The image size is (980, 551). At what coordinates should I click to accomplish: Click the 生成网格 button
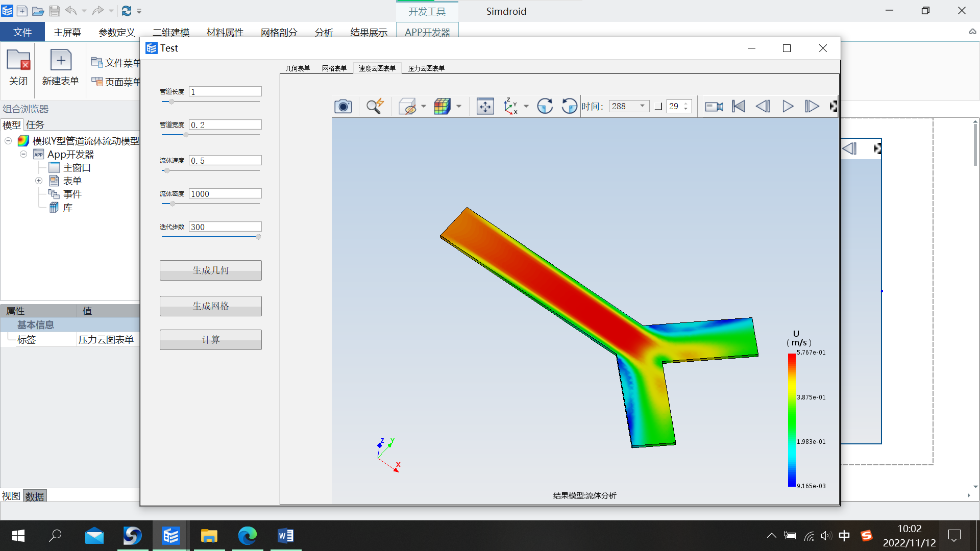[211, 306]
